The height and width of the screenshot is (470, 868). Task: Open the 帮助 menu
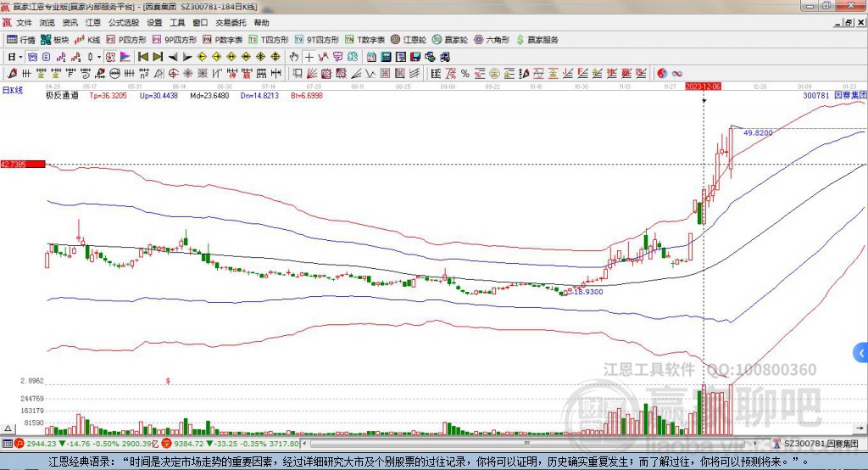coord(261,23)
